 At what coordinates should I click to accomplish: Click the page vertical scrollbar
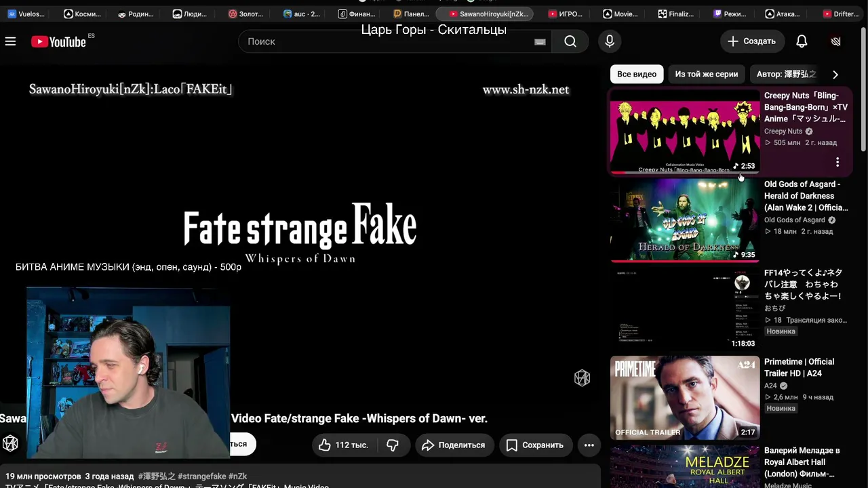coord(863,88)
